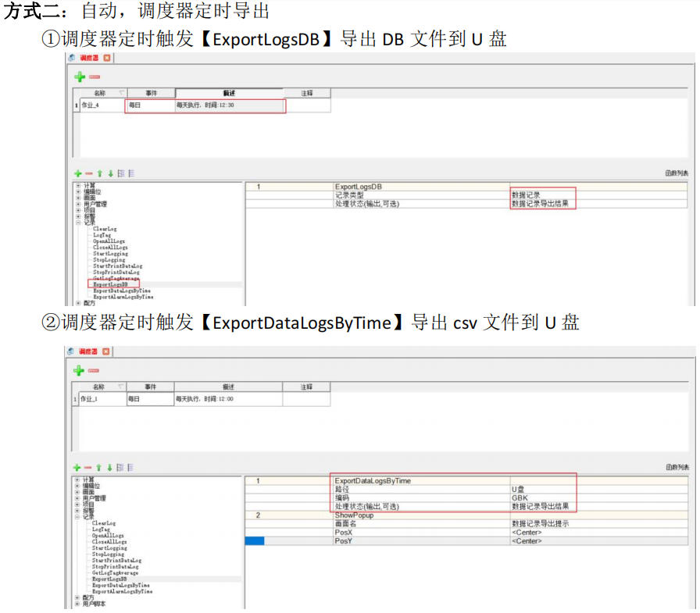The width and height of the screenshot is (700, 613).
Task: Click the red remove-job minus in 作业_1 screenshot
Action: (x=93, y=371)
